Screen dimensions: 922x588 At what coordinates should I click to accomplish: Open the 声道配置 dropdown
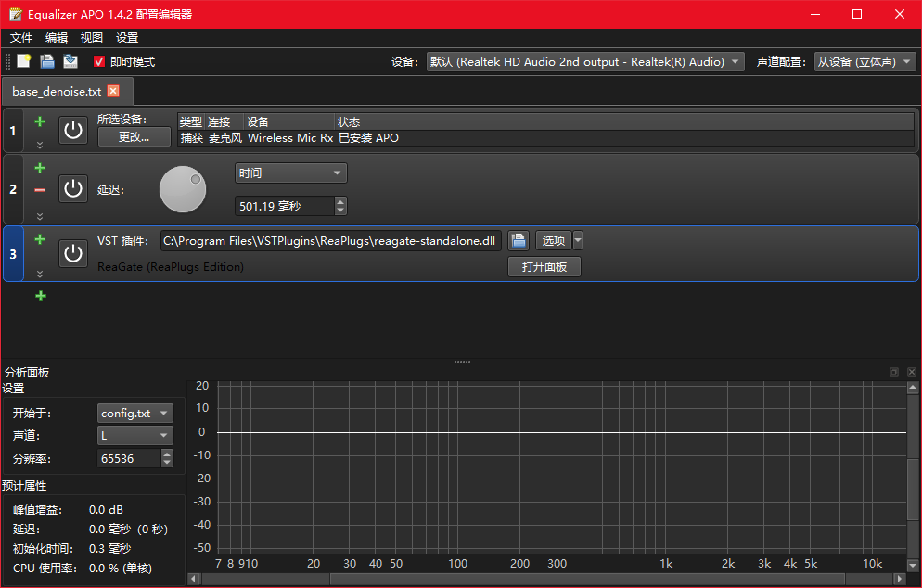(x=864, y=62)
